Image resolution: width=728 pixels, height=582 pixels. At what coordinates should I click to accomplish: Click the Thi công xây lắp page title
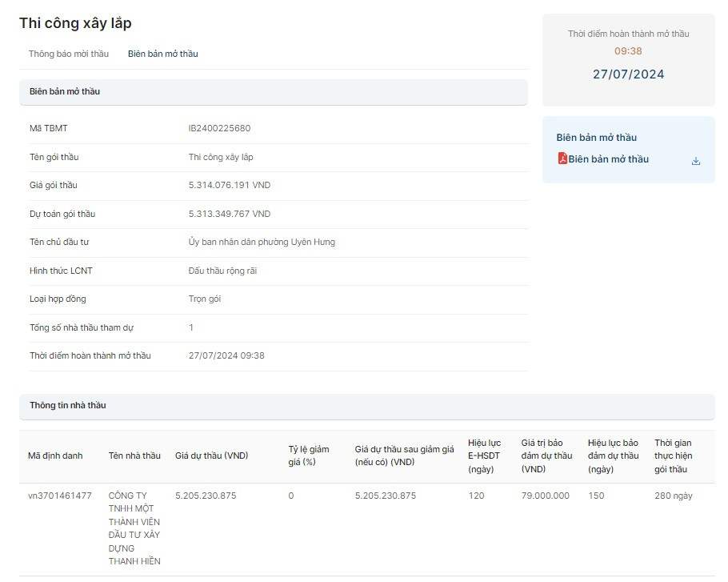click(x=76, y=23)
